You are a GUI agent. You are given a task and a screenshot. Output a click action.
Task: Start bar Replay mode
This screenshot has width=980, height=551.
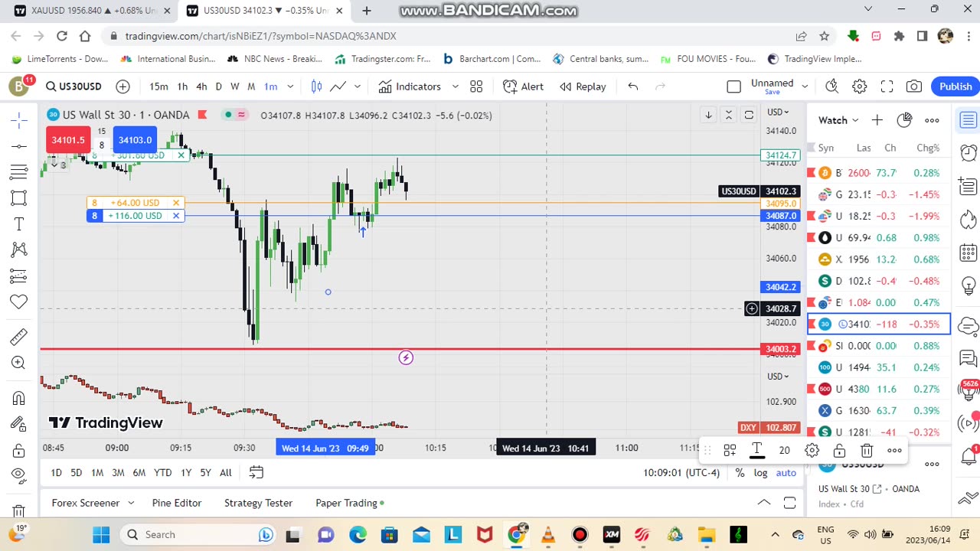tap(583, 86)
